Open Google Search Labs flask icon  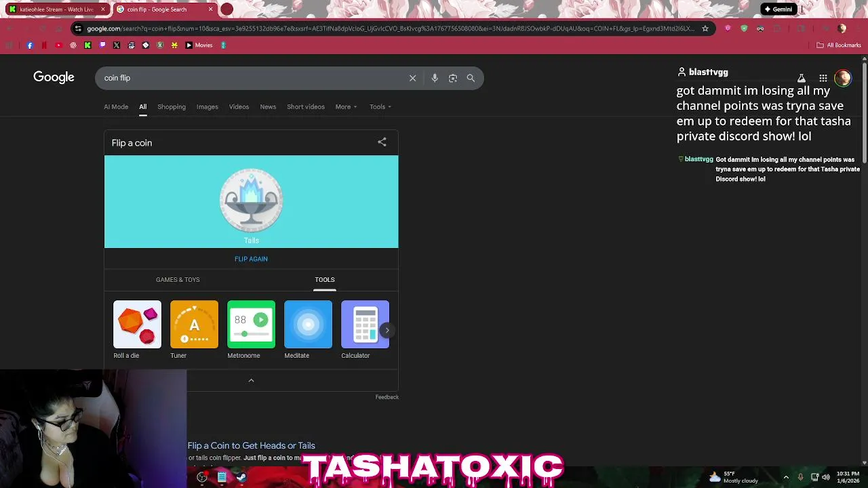click(801, 78)
